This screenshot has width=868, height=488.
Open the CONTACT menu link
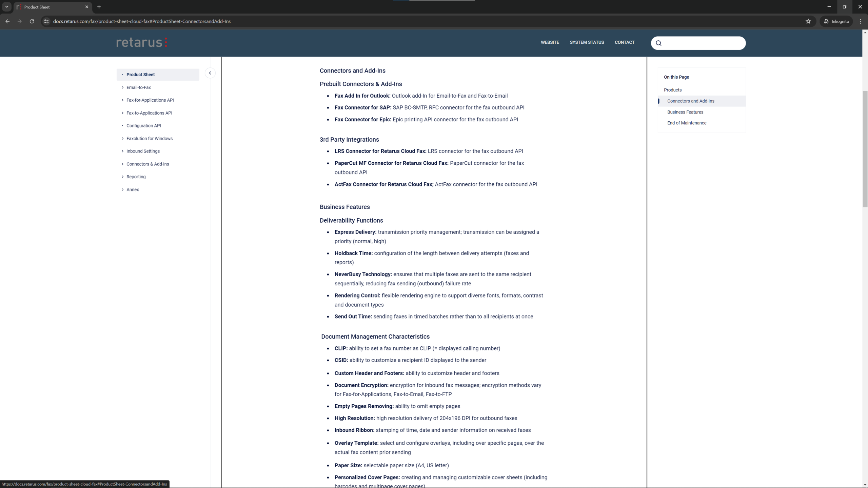pyautogui.click(x=625, y=42)
